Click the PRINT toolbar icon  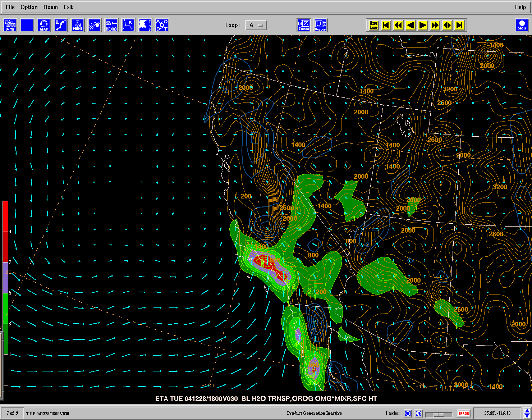tap(78, 25)
